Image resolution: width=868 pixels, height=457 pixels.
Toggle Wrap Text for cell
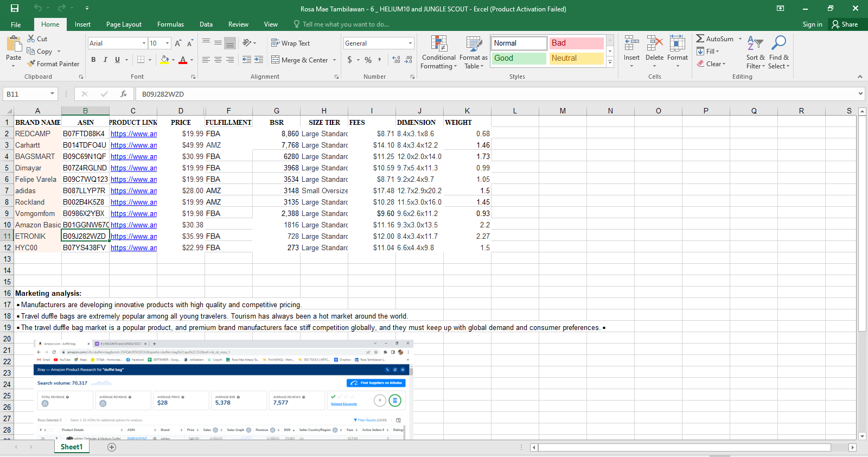290,43
